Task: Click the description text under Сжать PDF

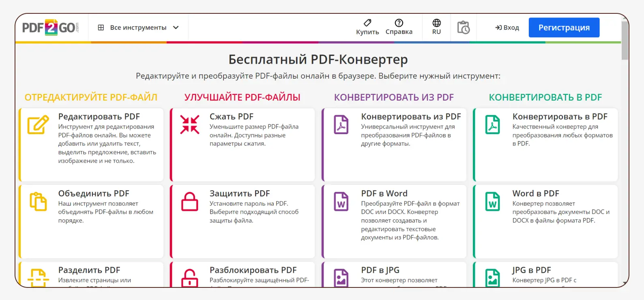Action: 254,135
